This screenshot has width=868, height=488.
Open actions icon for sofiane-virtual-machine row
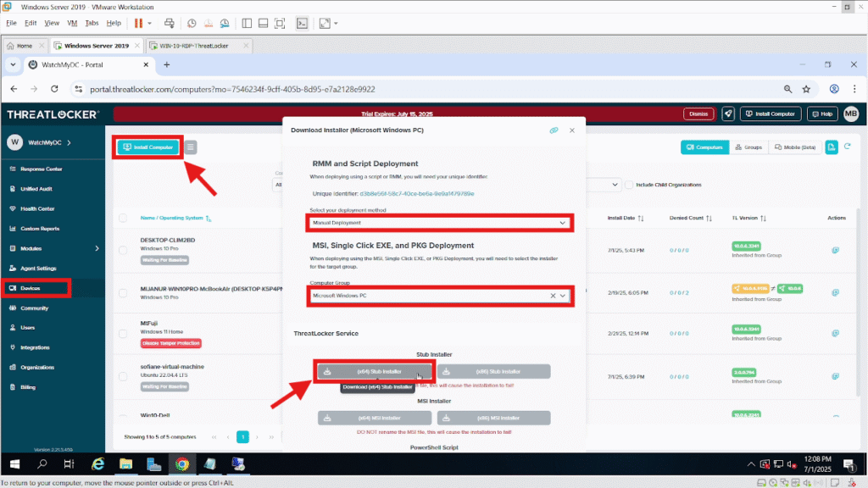(x=835, y=376)
